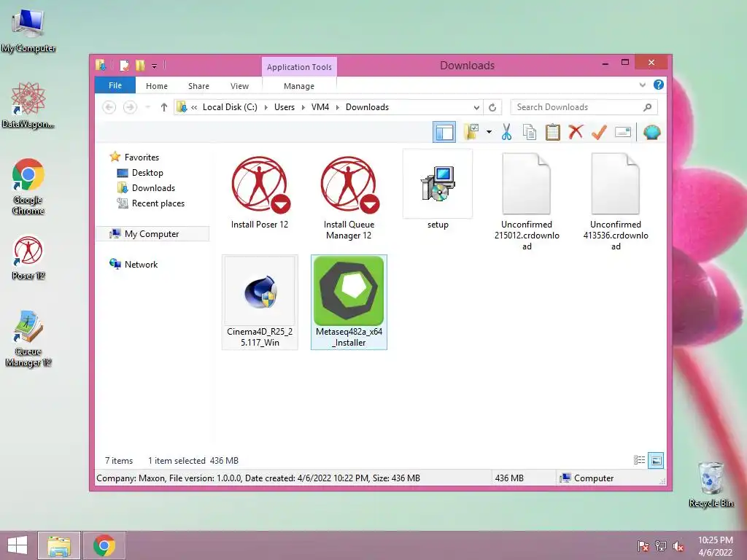Select the Metaseq482a_x64_Installer file
The height and width of the screenshot is (560, 747).
[x=349, y=302]
